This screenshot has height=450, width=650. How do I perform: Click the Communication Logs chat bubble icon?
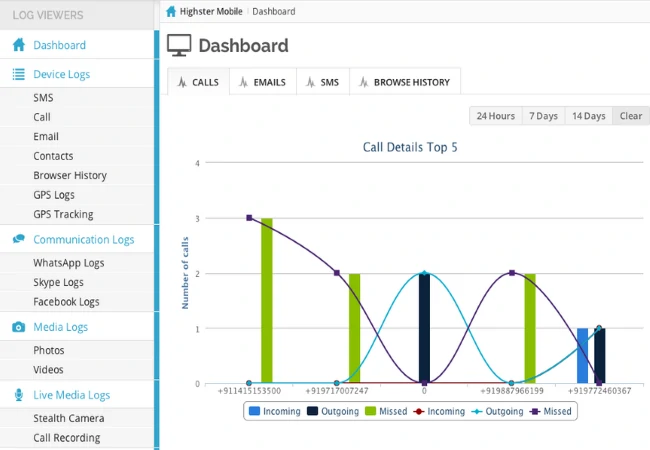[x=18, y=240]
